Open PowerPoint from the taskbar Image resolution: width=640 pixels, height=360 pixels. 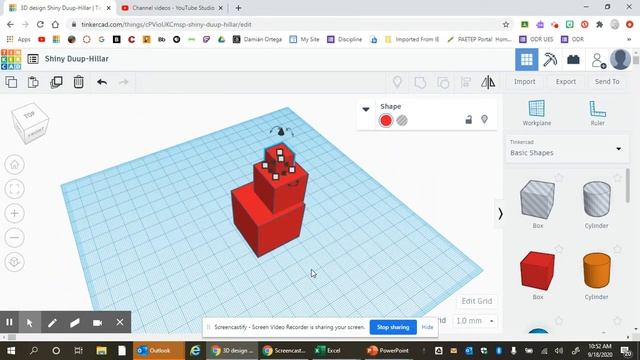tap(387, 350)
